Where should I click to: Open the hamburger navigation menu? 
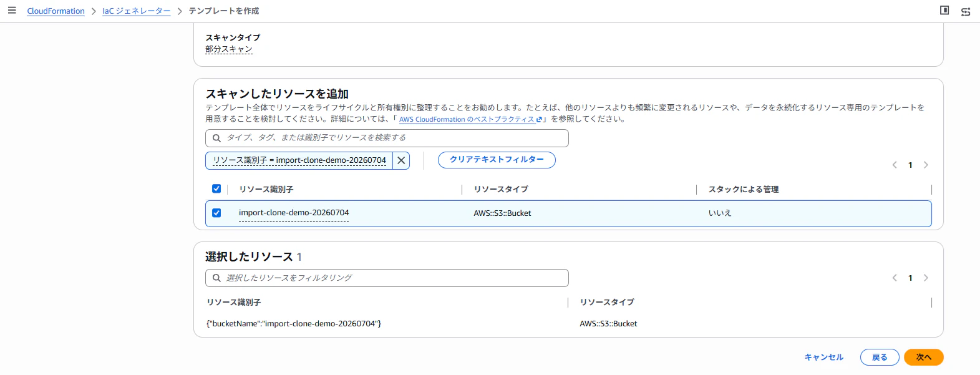(12, 11)
